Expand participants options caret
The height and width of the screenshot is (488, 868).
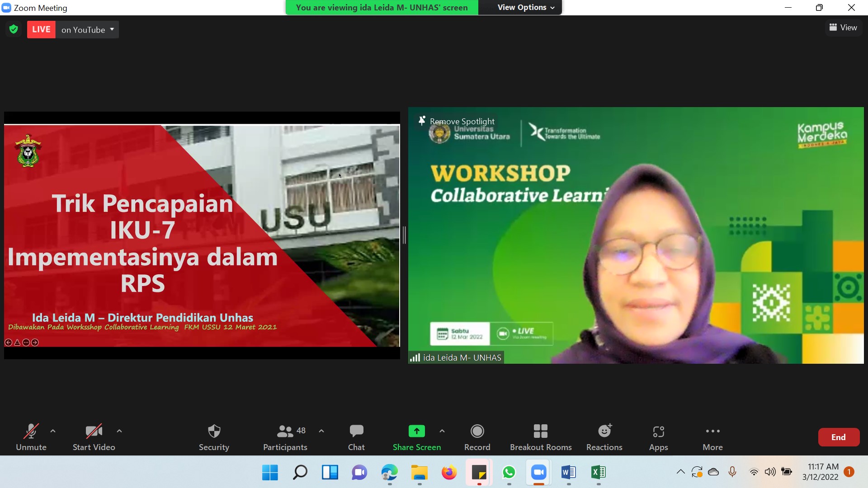(x=321, y=431)
